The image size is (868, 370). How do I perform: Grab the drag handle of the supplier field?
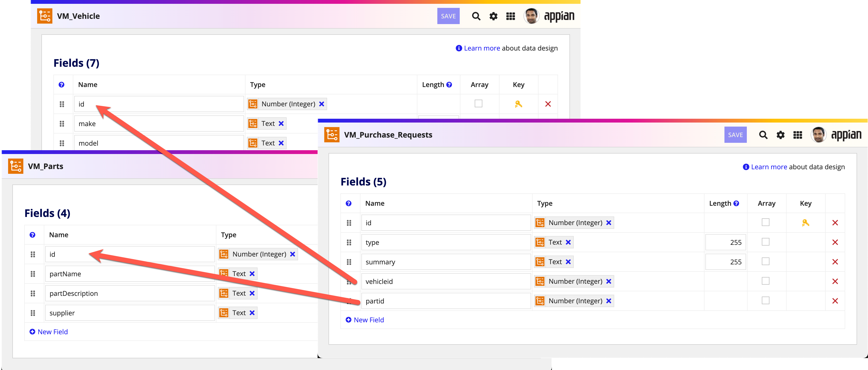click(33, 313)
